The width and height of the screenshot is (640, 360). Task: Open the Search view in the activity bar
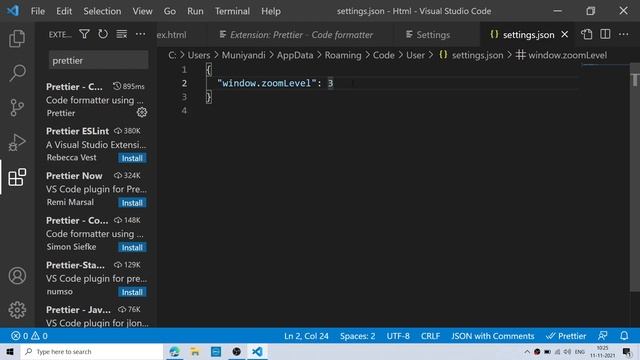tap(17, 73)
